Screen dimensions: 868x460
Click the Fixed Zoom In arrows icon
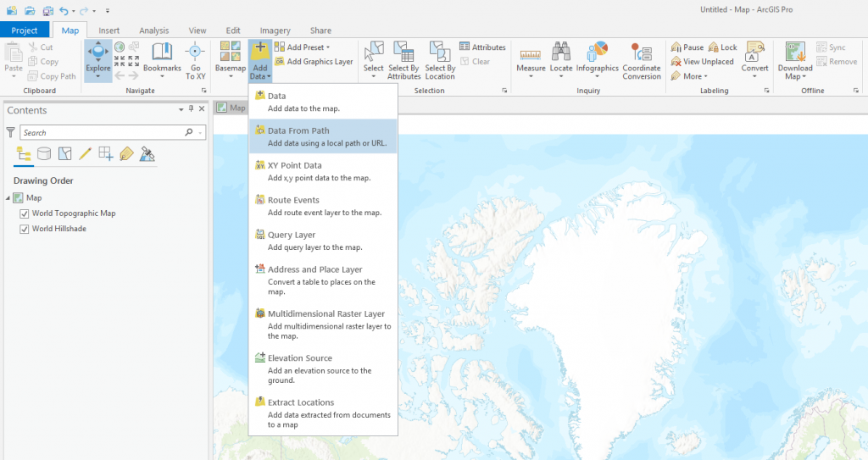[120, 61]
